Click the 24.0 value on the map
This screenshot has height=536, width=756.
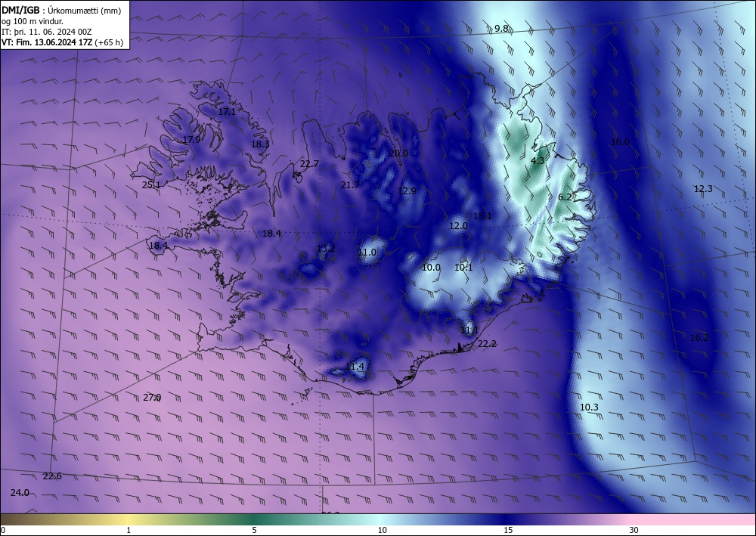point(20,493)
